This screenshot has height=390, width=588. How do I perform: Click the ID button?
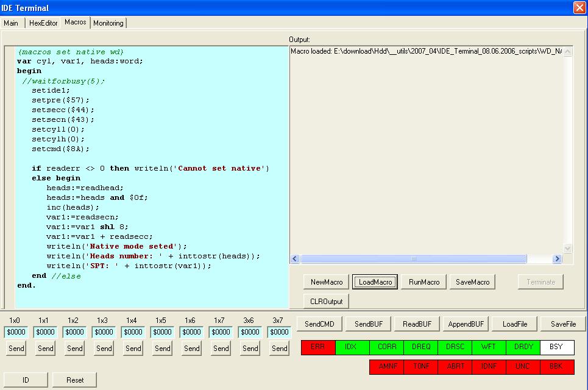pyautogui.click(x=26, y=380)
